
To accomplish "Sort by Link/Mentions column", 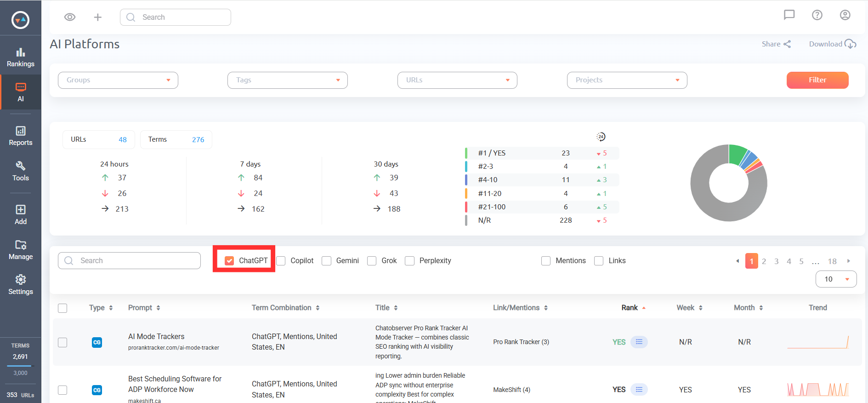I will click(520, 308).
